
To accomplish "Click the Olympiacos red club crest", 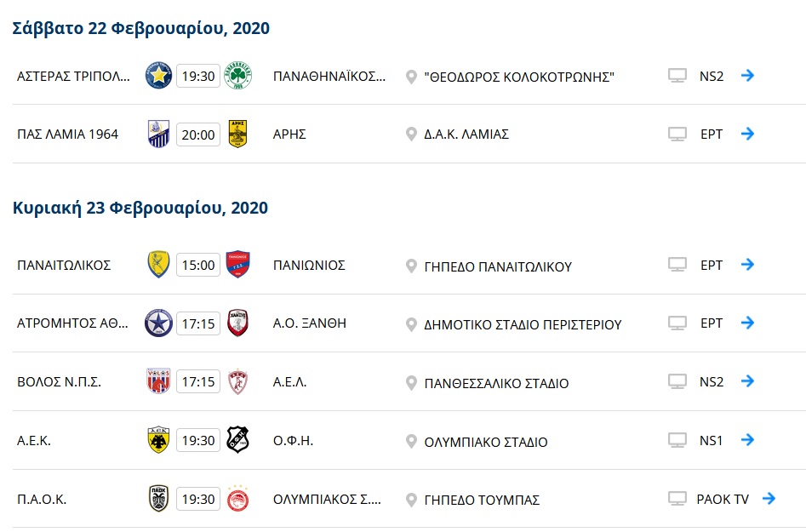I will point(237,499).
